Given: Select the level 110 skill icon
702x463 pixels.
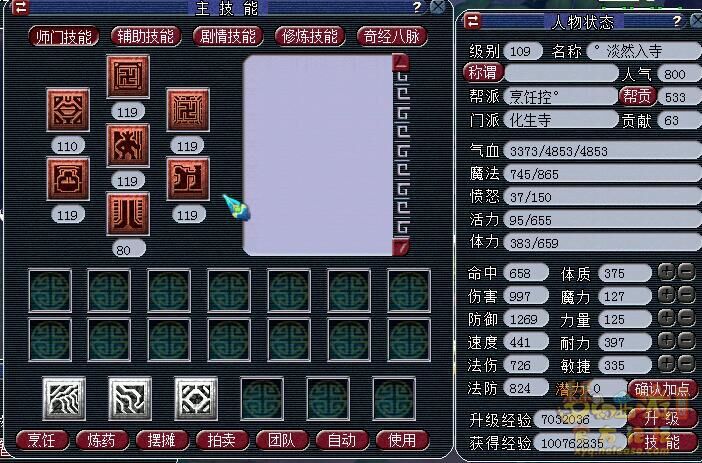Looking at the screenshot, I should pos(68,110).
